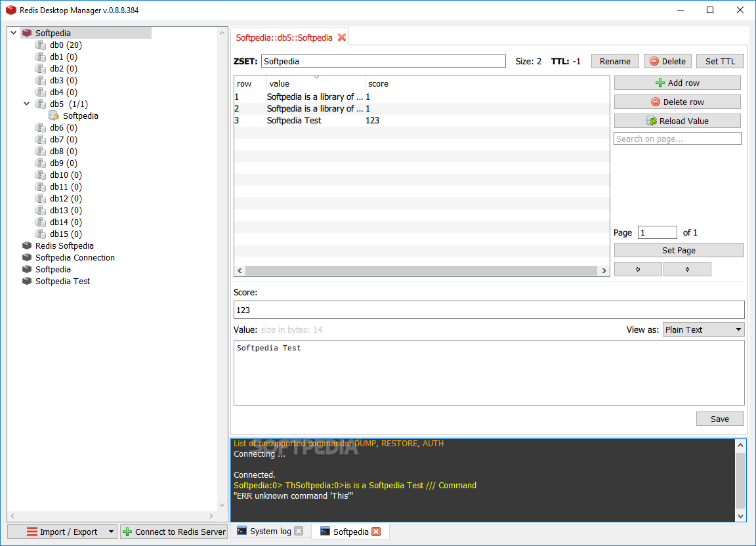Click the db4 database icon
This screenshot has width=756, height=546.
tap(41, 92)
